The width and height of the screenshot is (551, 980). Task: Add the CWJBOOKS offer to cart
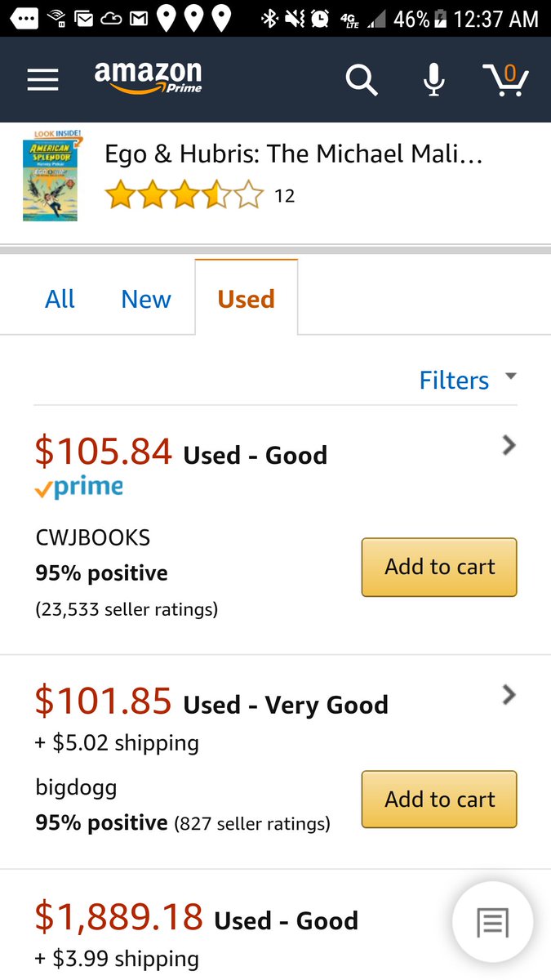click(439, 567)
